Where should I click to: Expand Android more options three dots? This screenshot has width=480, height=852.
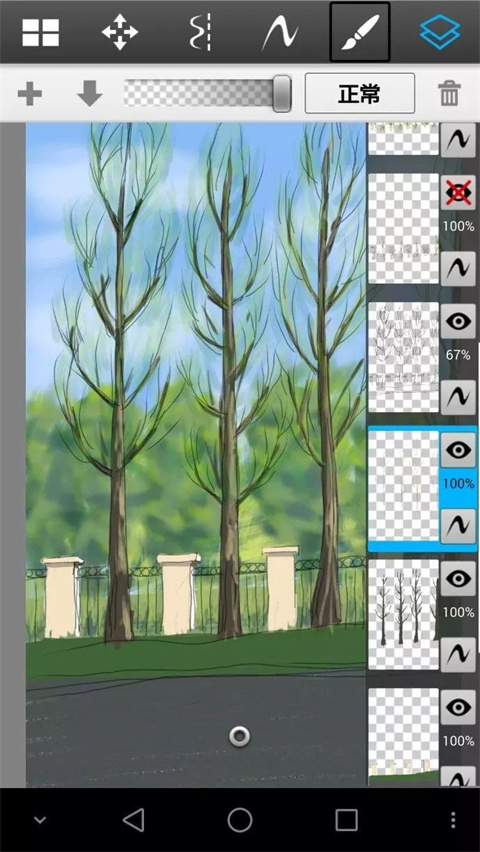coord(453,819)
